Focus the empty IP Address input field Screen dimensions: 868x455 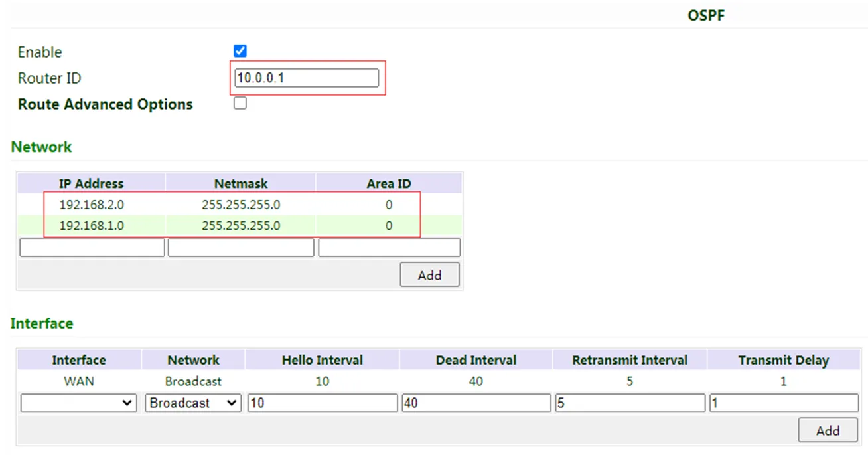[92, 247]
